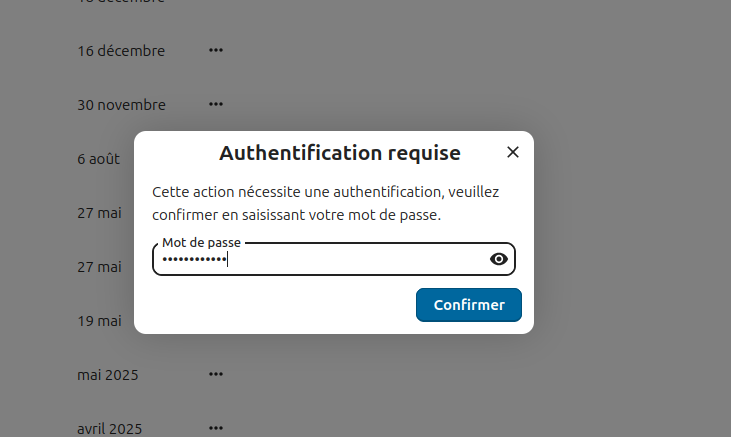Select the 19 mai entry
Screen dimensions: 731x437
99,321
